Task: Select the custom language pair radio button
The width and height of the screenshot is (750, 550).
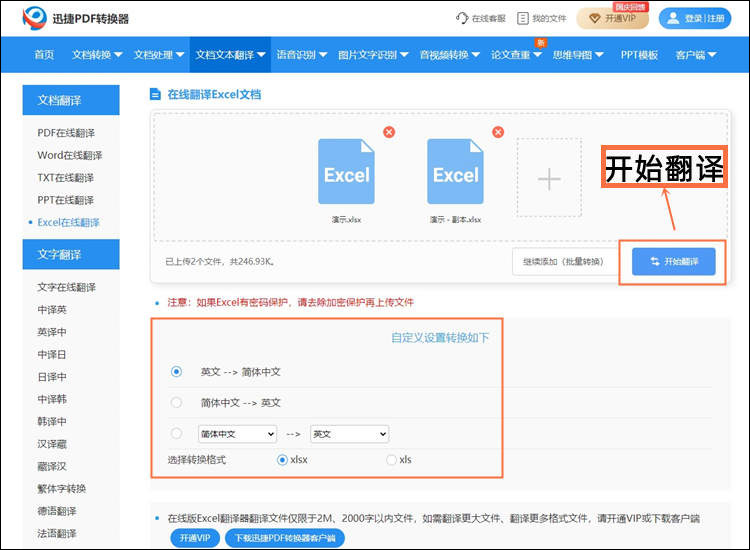Action: tap(176, 433)
